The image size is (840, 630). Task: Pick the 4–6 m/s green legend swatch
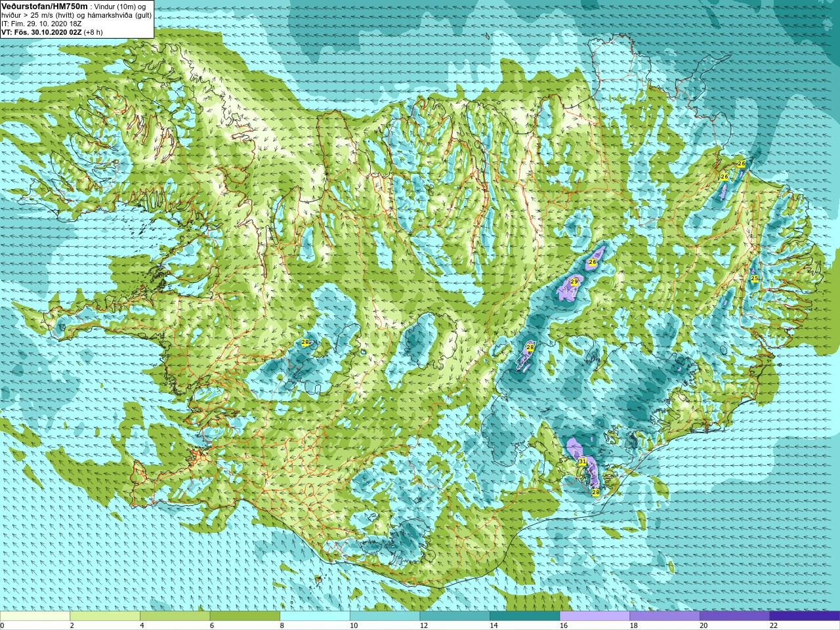pyautogui.click(x=175, y=616)
